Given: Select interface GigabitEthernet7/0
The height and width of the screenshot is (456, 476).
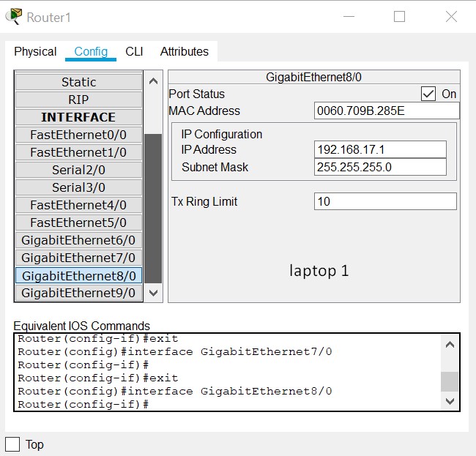Looking at the screenshot, I should pos(78,258).
